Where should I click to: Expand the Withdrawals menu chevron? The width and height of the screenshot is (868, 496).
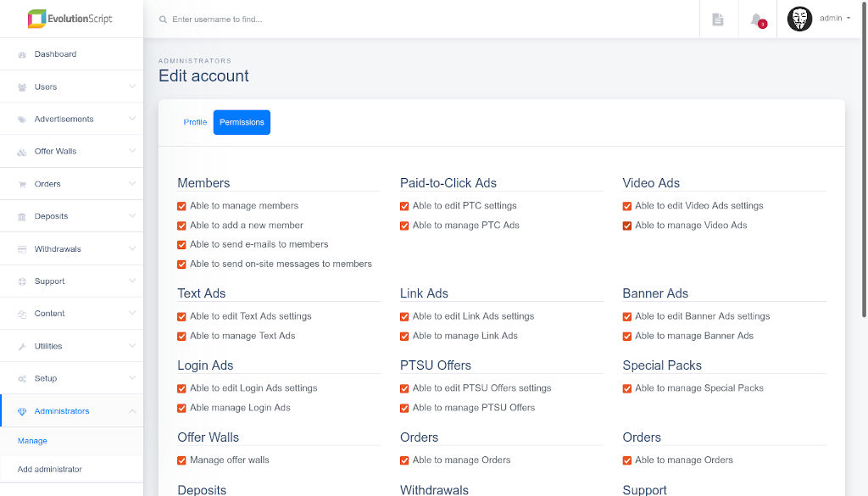tap(132, 248)
